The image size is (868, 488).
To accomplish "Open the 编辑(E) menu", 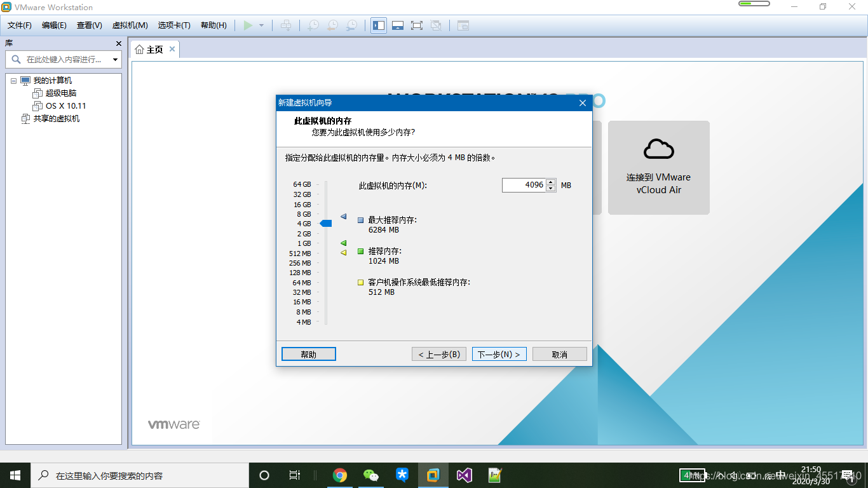I will [54, 25].
